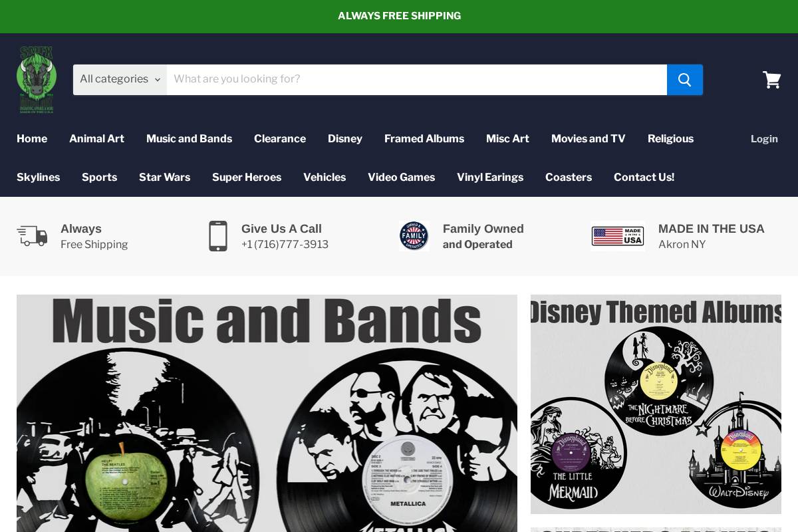Screen dimensions: 798x532
Task: Open the search magnifying glass icon
Action: point(684,79)
